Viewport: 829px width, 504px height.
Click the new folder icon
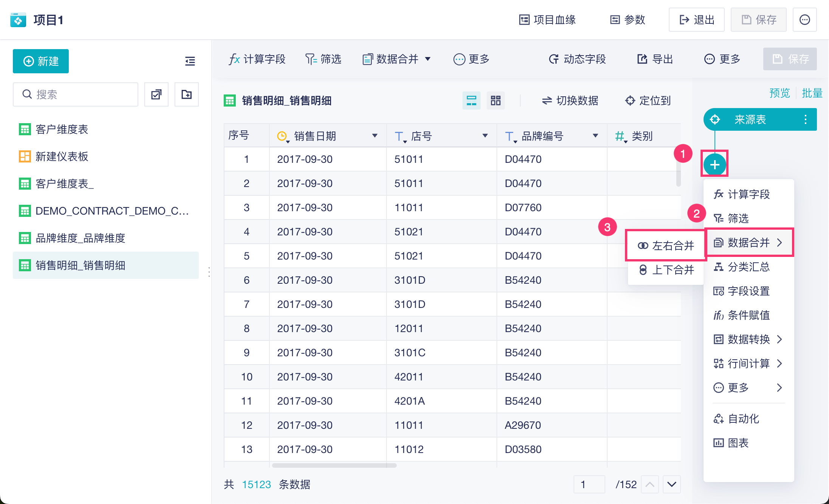click(x=187, y=94)
